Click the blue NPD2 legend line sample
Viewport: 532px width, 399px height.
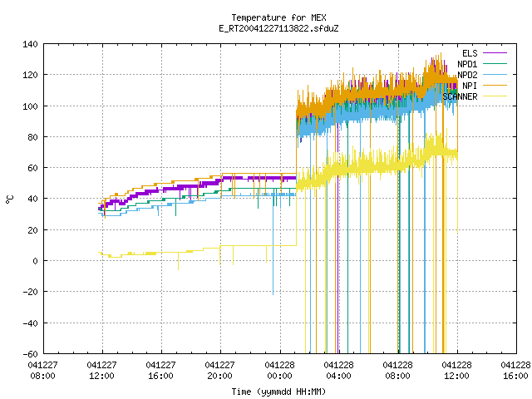(x=495, y=74)
